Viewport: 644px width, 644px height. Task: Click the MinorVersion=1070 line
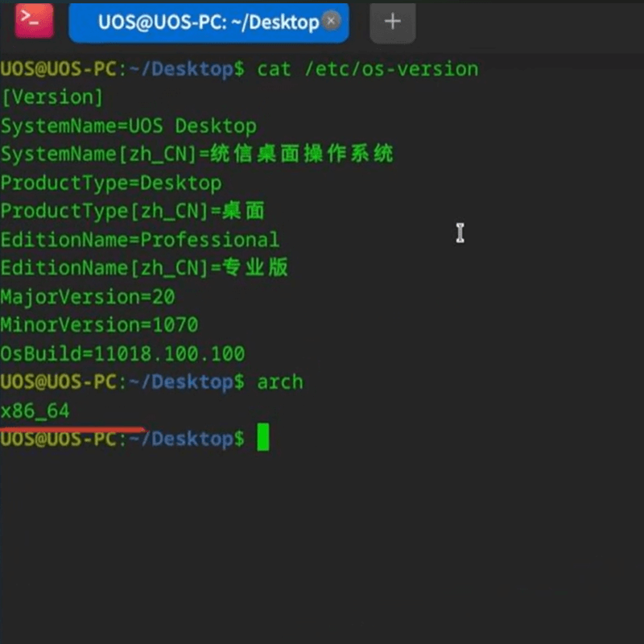point(99,325)
